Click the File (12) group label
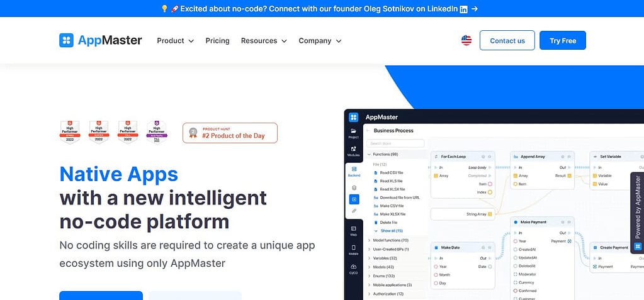644x300 pixels. 380,164
